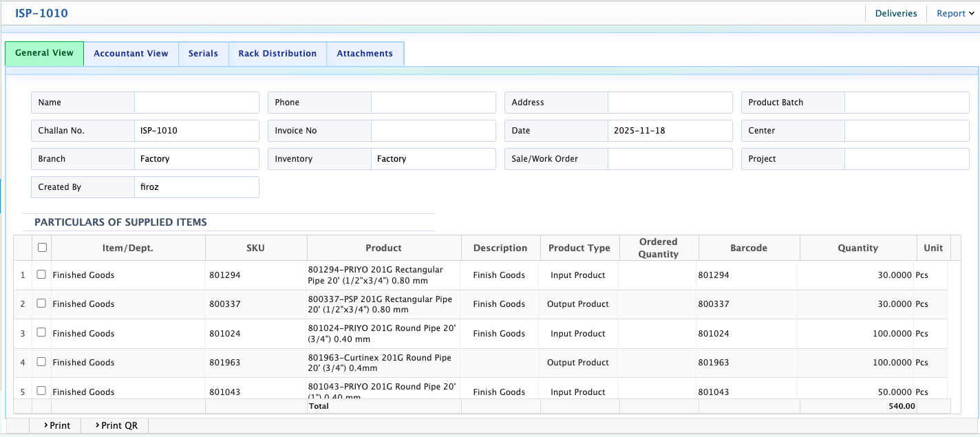Check the row for SKU 801294

pyautogui.click(x=41, y=274)
